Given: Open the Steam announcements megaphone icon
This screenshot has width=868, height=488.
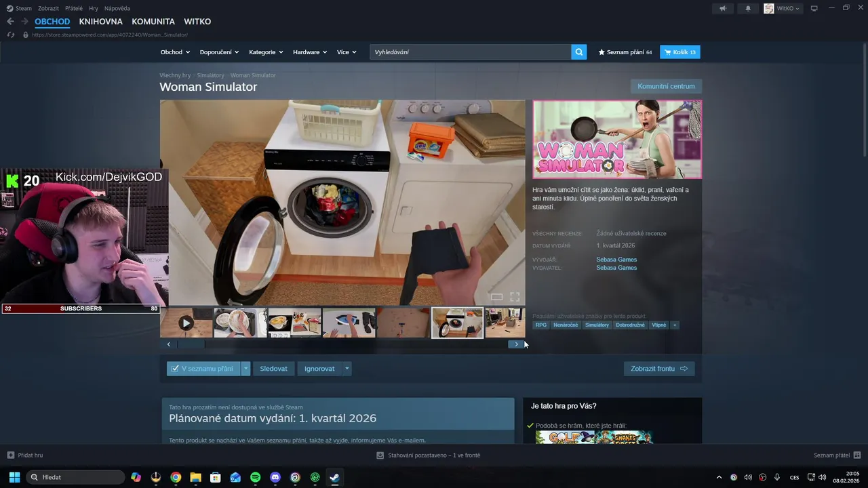Looking at the screenshot, I should point(723,8).
